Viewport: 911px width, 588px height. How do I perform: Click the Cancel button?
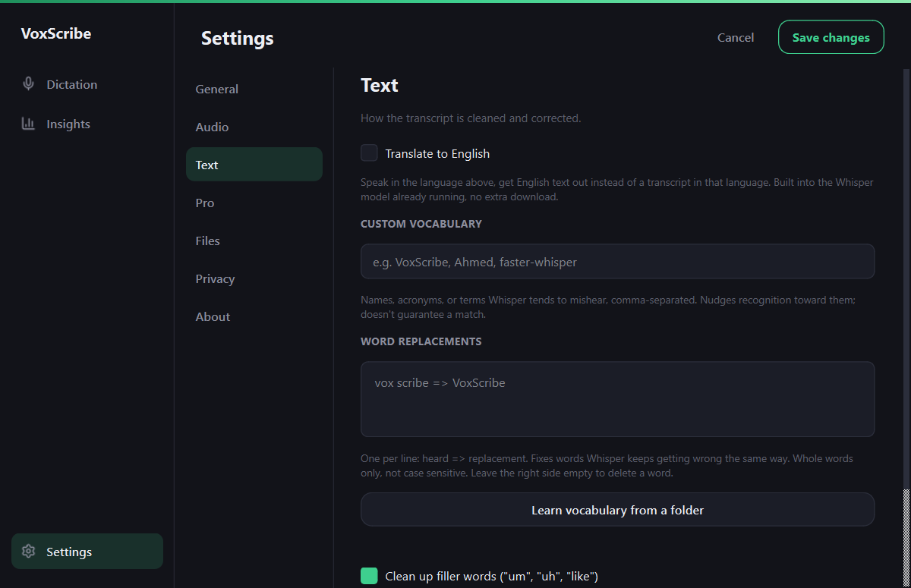pyautogui.click(x=736, y=37)
